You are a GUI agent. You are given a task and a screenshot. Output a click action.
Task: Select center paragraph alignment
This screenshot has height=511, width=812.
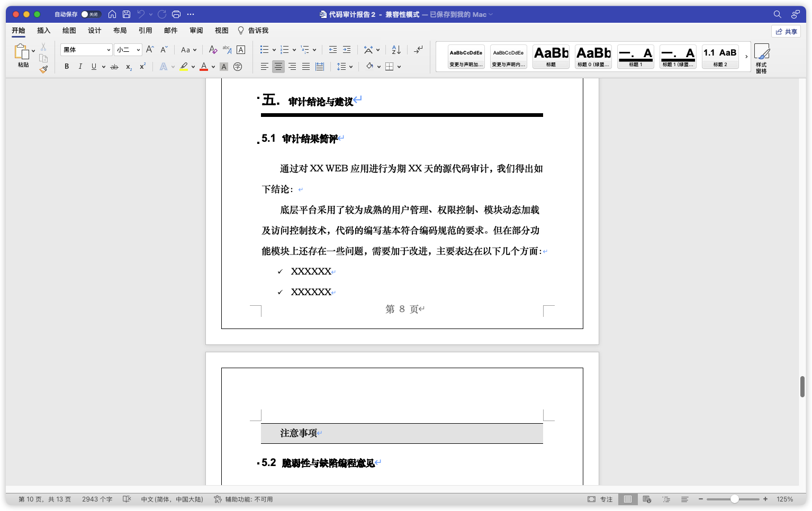pos(278,67)
